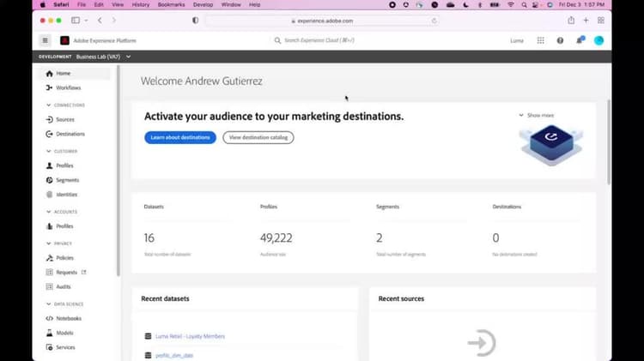Viewport: 644px width, 361px height.
Task: Go back in Safari
Action: [x=100, y=20]
